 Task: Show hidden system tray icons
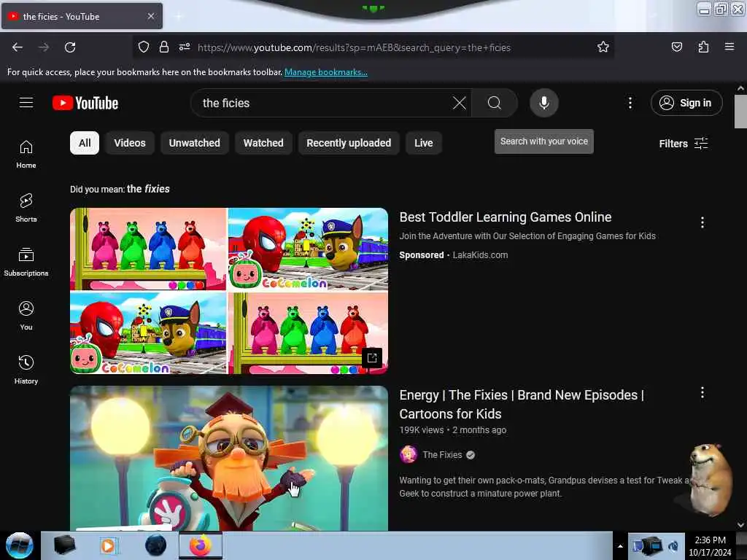[x=620, y=546]
